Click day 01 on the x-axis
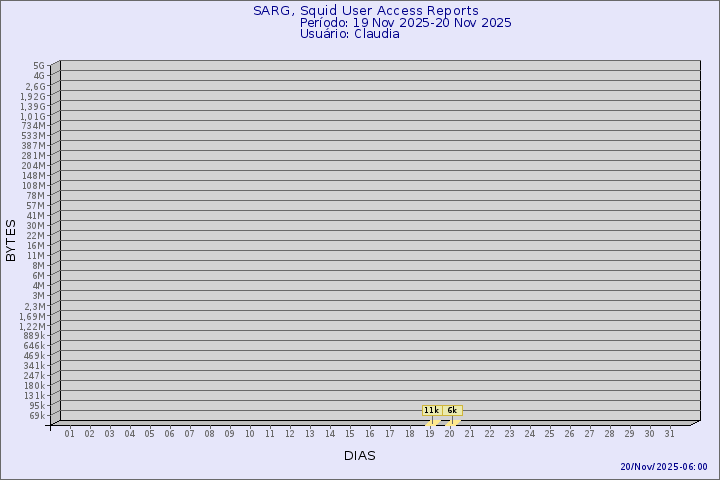 click(x=69, y=433)
